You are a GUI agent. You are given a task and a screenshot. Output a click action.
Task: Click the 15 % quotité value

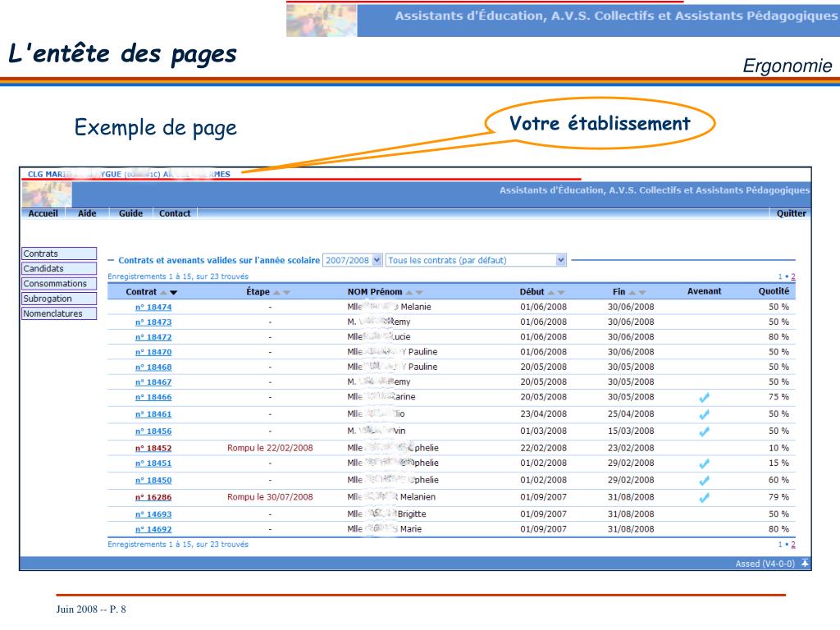pyautogui.click(x=778, y=463)
